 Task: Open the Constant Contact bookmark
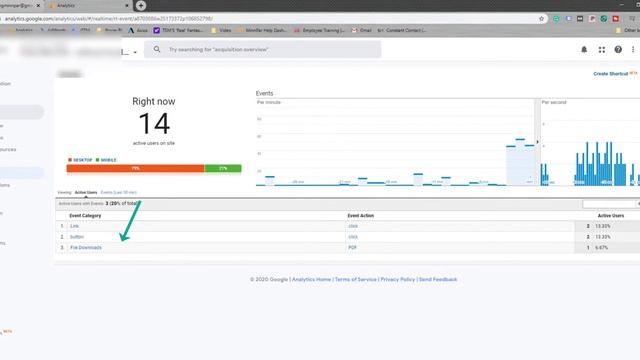(402, 30)
